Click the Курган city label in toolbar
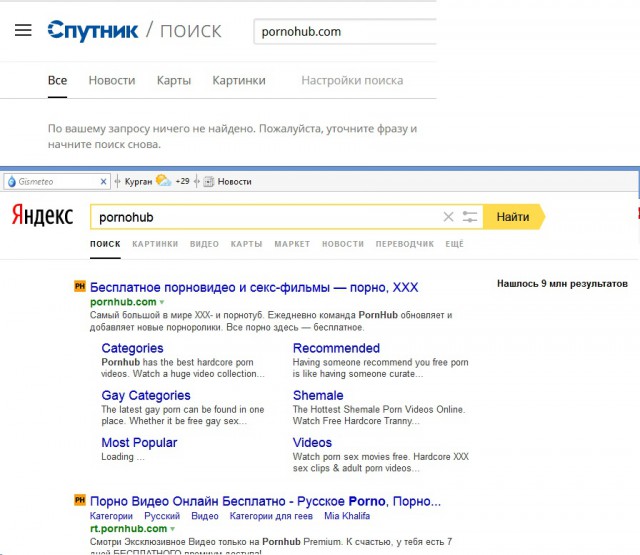 [x=138, y=181]
